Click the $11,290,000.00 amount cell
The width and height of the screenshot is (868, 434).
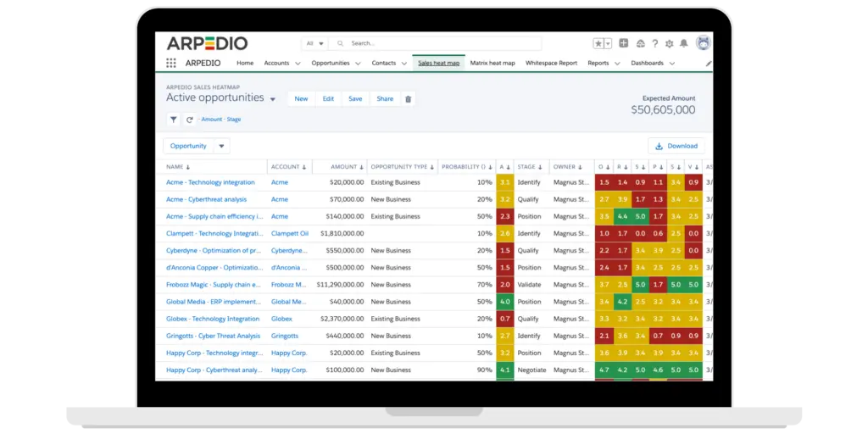(340, 285)
